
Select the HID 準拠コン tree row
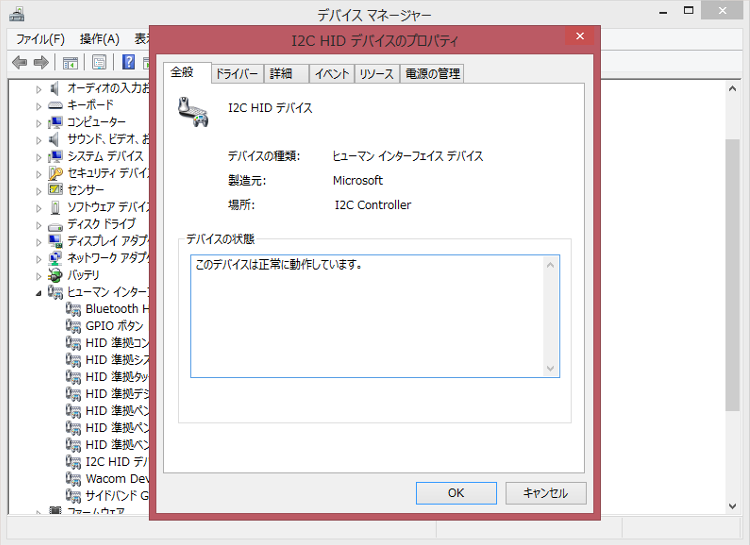coord(108,343)
